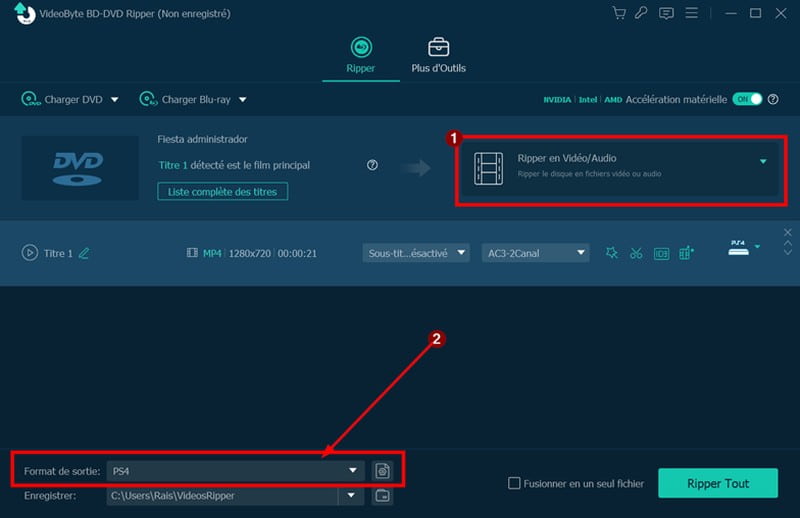Switch to the Plus d'Outils tab
The height and width of the screenshot is (518, 800).
pyautogui.click(x=438, y=55)
